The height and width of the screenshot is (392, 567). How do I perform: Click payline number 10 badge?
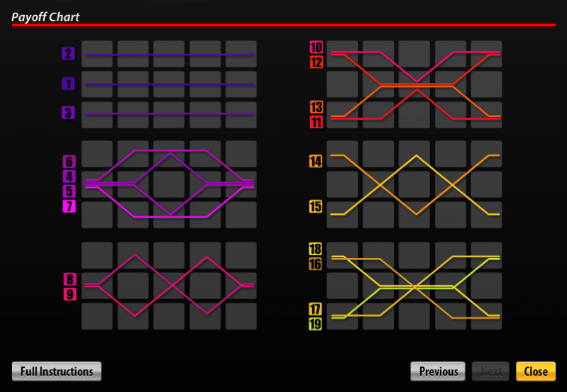tap(316, 47)
